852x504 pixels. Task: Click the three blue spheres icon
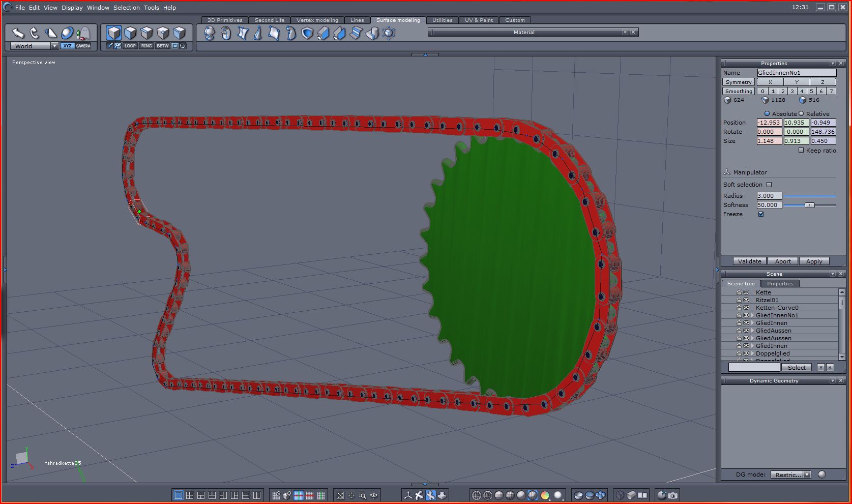601,495
